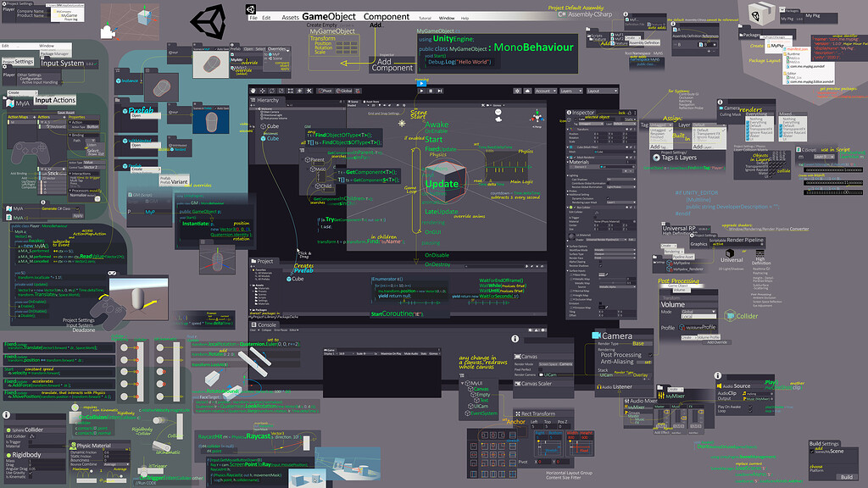Open the File menu
868x488 pixels.
(x=253, y=19)
